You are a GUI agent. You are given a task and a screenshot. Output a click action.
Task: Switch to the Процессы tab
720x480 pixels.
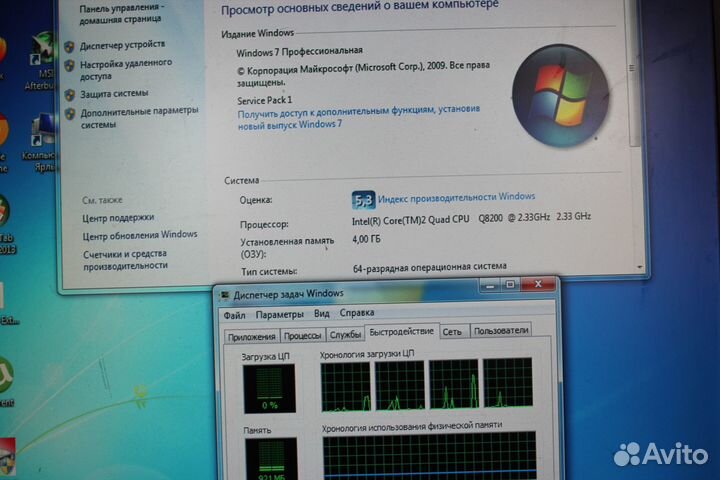(303, 335)
